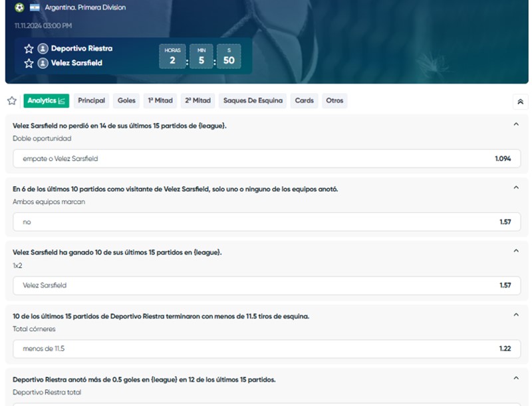
Task: Choose menos de 11.5 corners bet
Action: point(267,349)
